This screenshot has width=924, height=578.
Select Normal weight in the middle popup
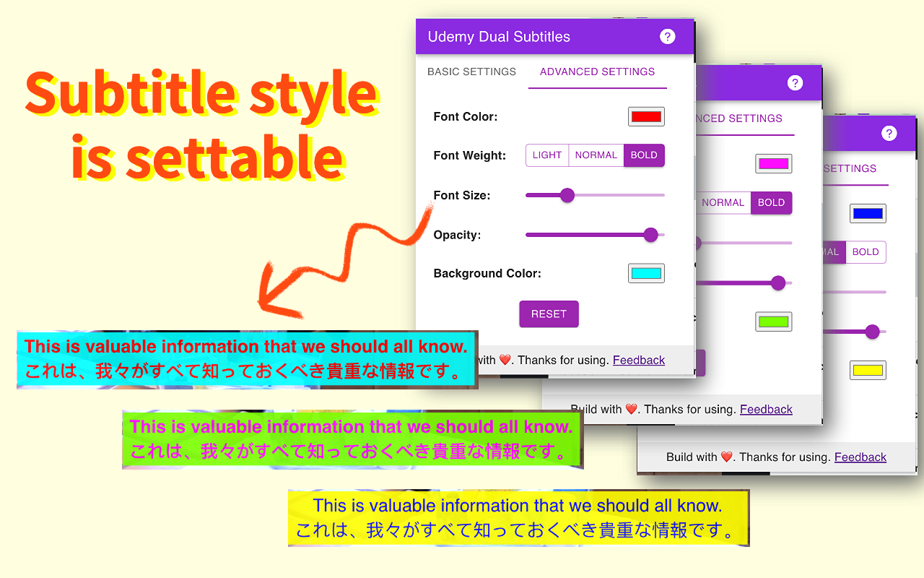(x=723, y=203)
